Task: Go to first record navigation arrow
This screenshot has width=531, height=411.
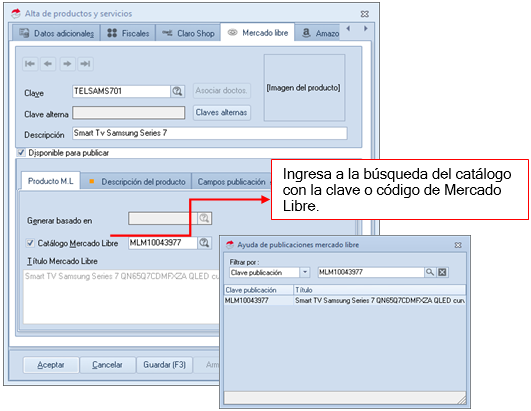Action: [x=30, y=64]
